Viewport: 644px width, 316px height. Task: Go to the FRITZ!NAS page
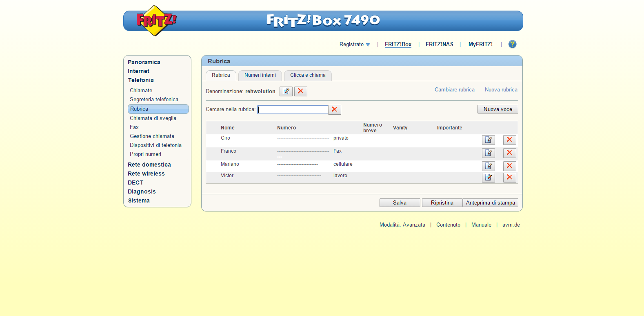[x=439, y=45]
